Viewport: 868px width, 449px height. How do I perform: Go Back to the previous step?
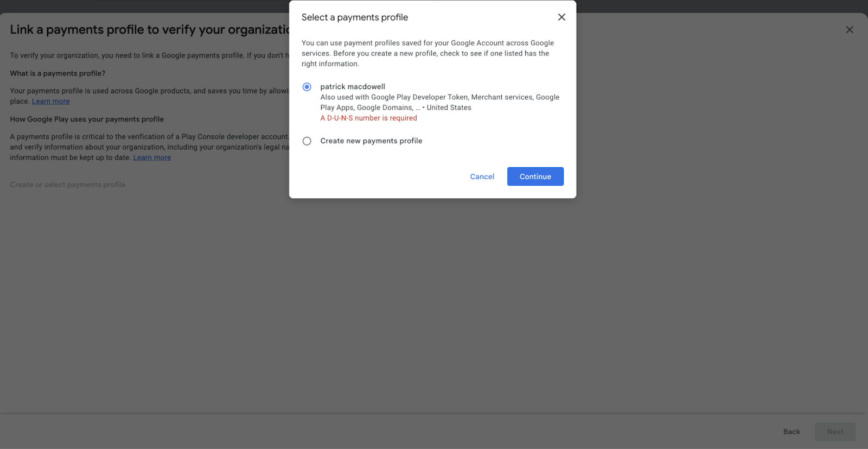tap(792, 432)
